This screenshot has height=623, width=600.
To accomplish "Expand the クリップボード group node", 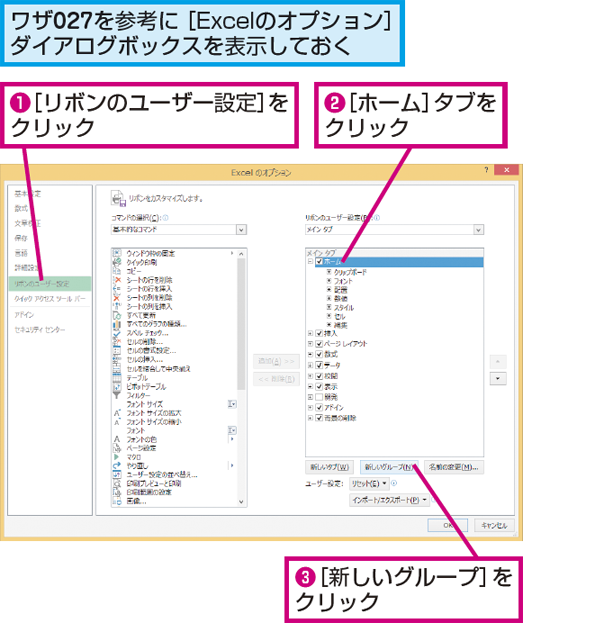I will pos(329,272).
